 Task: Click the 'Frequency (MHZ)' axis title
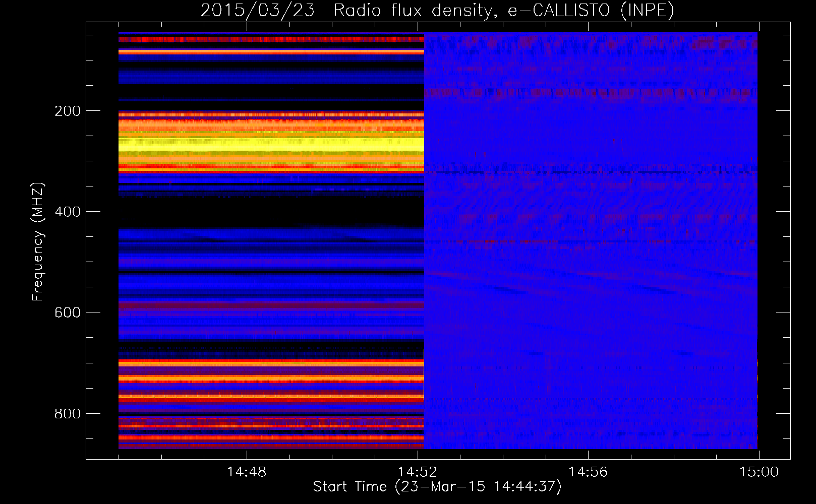coord(38,241)
